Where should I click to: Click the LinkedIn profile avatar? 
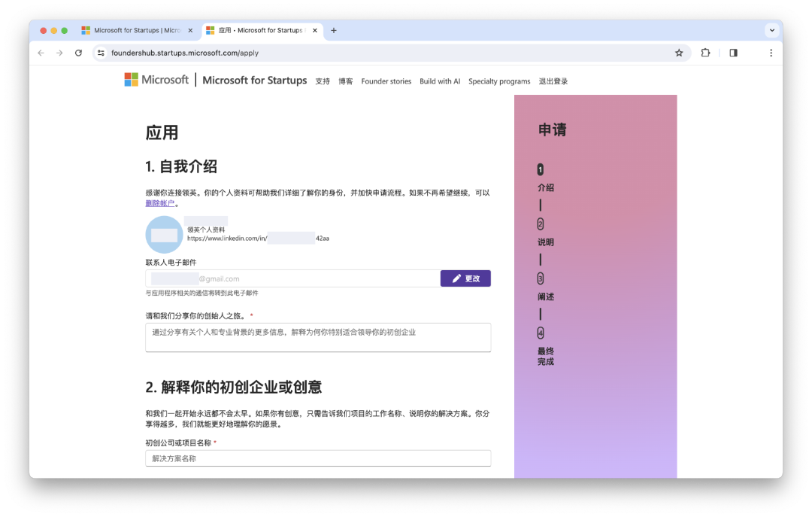tap(164, 234)
